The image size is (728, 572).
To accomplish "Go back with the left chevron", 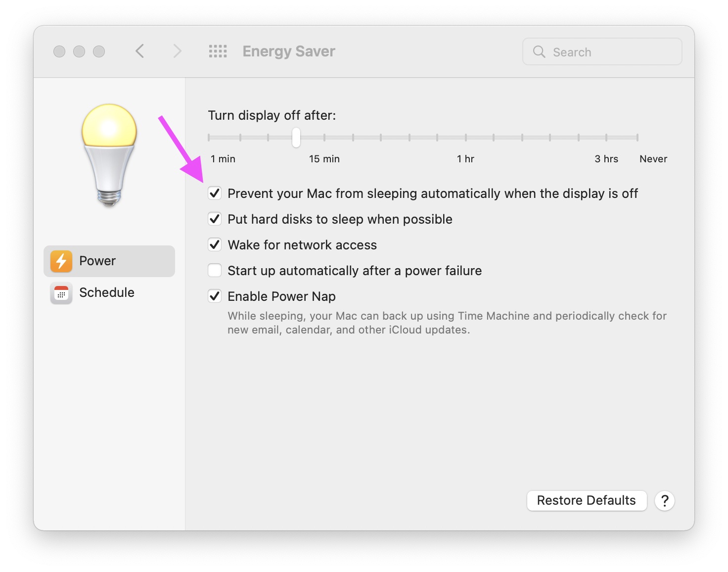I will pos(140,51).
